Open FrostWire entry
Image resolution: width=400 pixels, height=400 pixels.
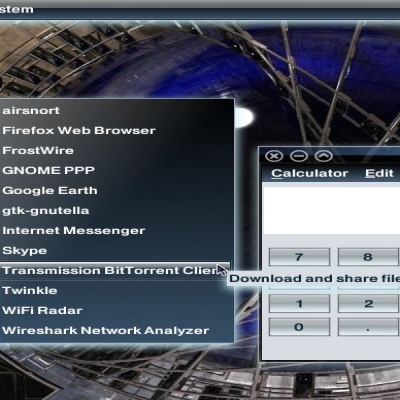pyautogui.click(x=116, y=150)
